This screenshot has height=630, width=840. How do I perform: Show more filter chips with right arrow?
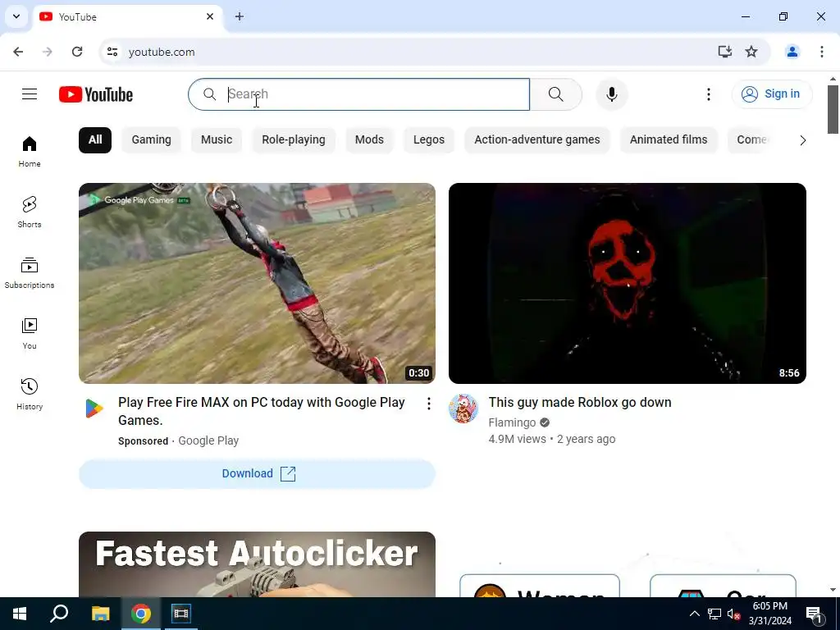click(802, 140)
